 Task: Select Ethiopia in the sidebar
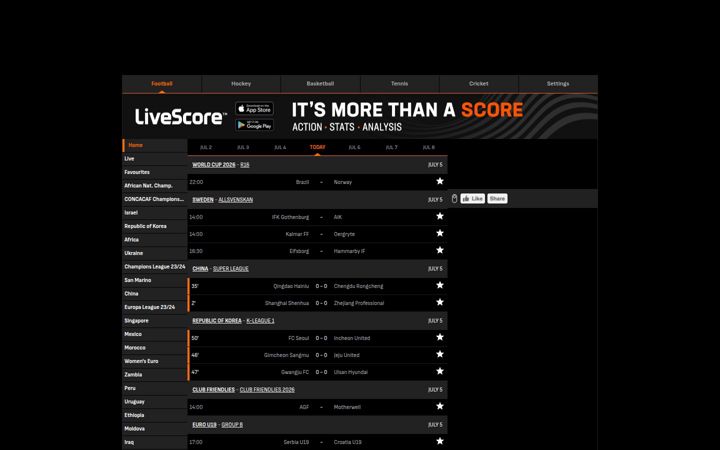click(x=155, y=415)
